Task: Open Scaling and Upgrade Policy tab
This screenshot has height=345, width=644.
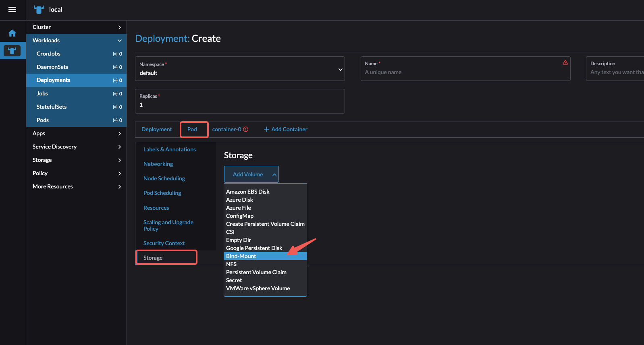Action: click(168, 225)
